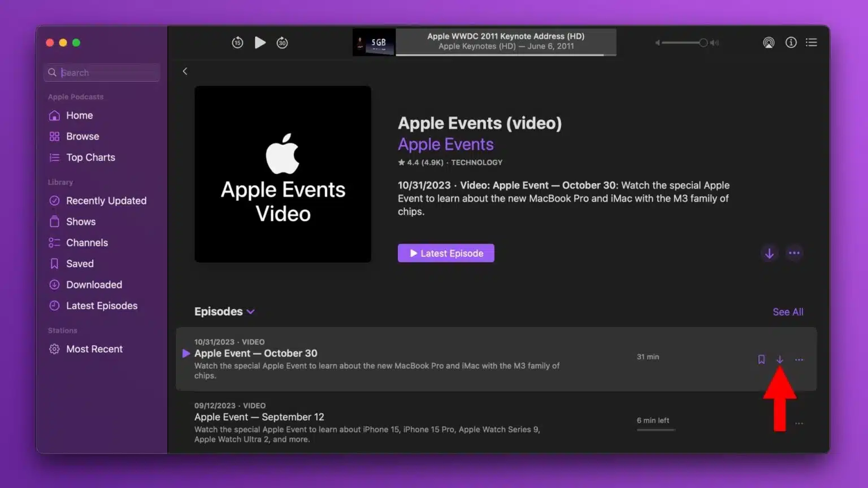Image resolution: width=868 pixels, height=488 pixels.
Task: Show episode info panel
Action: click(791, 42)
